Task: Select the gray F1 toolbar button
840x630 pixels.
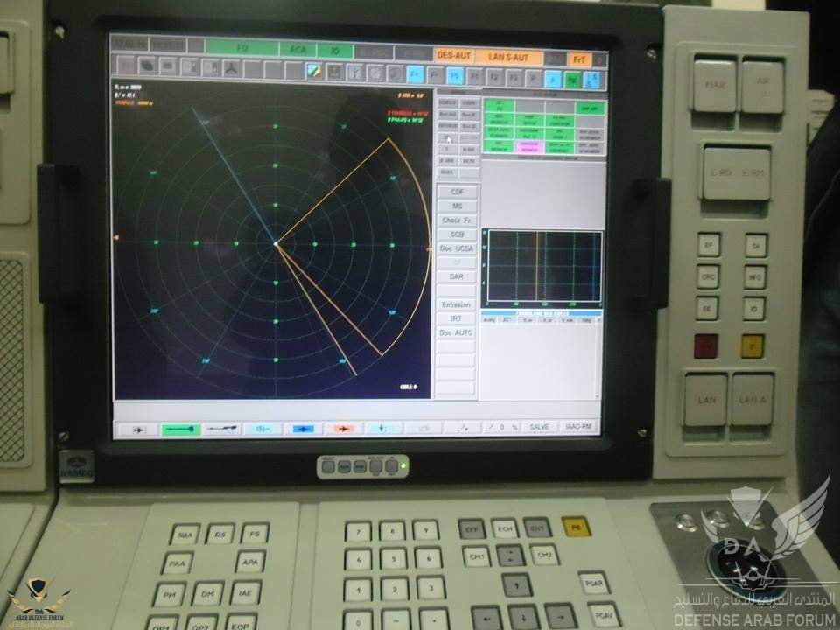Action: (474, 77)
